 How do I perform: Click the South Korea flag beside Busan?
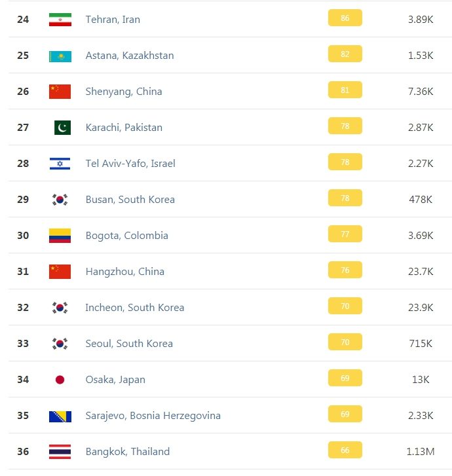[60, 200]
